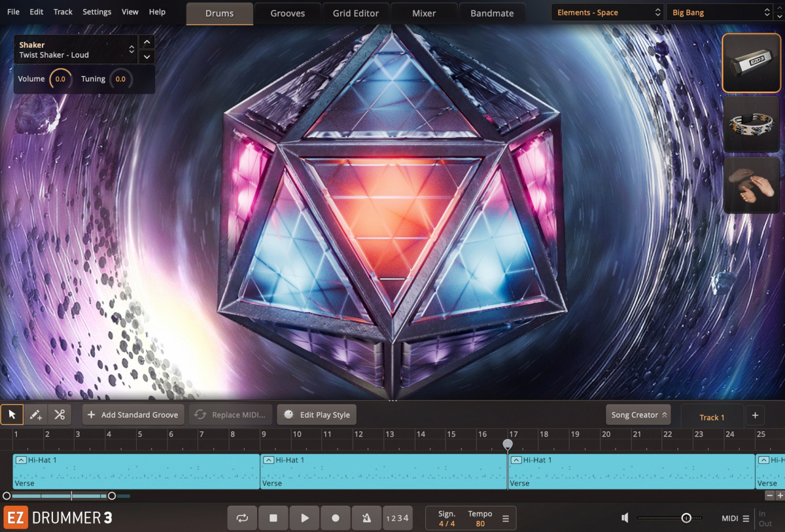
Task: Start recording with the record button
Action: coord(336,518)
